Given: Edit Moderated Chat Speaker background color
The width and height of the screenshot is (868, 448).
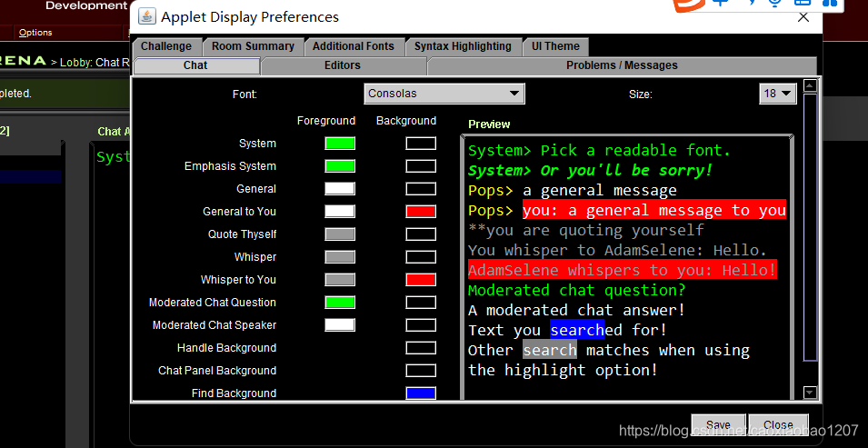Looking at the screenshot, I should point(421,325).
